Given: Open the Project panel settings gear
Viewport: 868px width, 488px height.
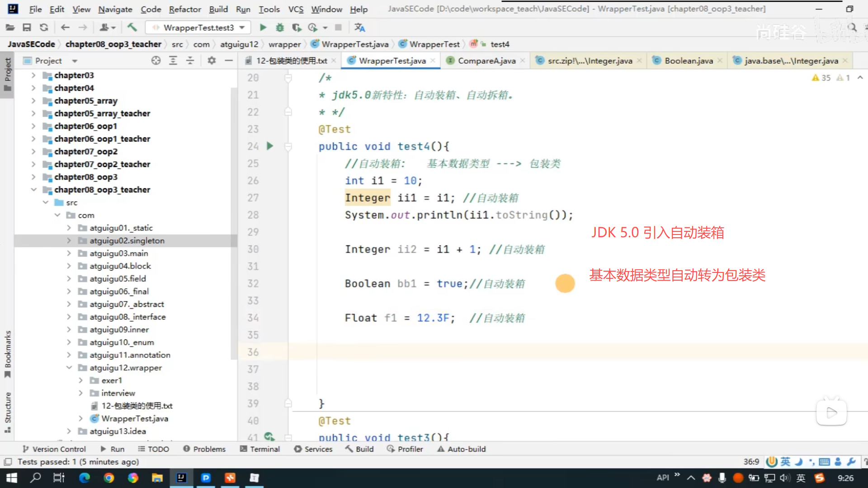Looking at the screenshot, I should (212, 61).
